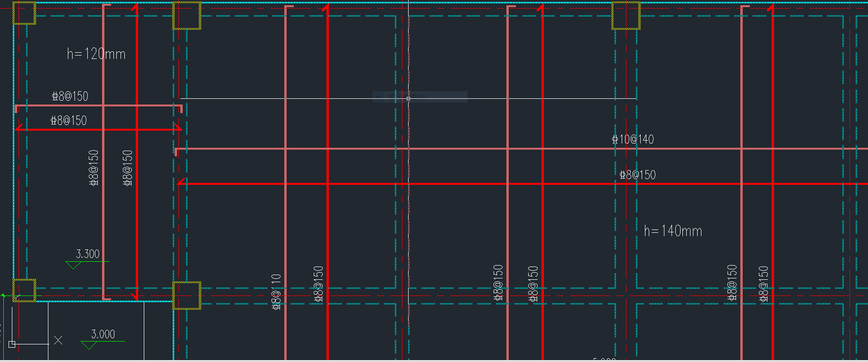
Task: Click the horizontal Φ8@150 label just above the red arrow bar
Action: pyautogui.click(x=69, y=121)
